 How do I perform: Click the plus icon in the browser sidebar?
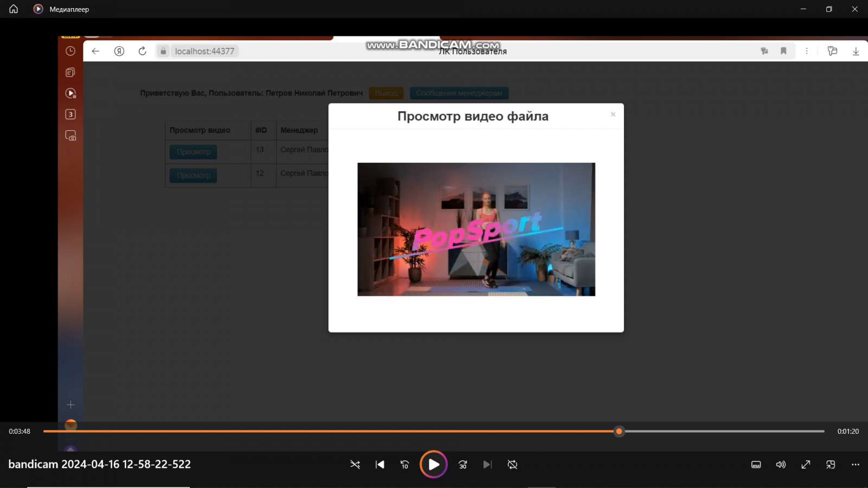click(x=71, y=405)
